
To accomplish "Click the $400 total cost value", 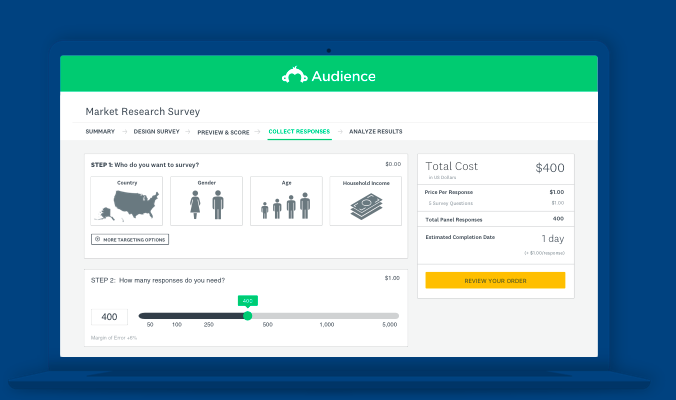I will [550, 168].
